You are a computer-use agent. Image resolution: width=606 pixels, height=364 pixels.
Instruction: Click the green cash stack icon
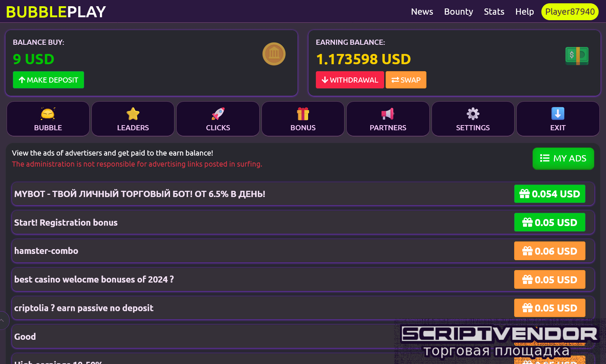[577, 56]
